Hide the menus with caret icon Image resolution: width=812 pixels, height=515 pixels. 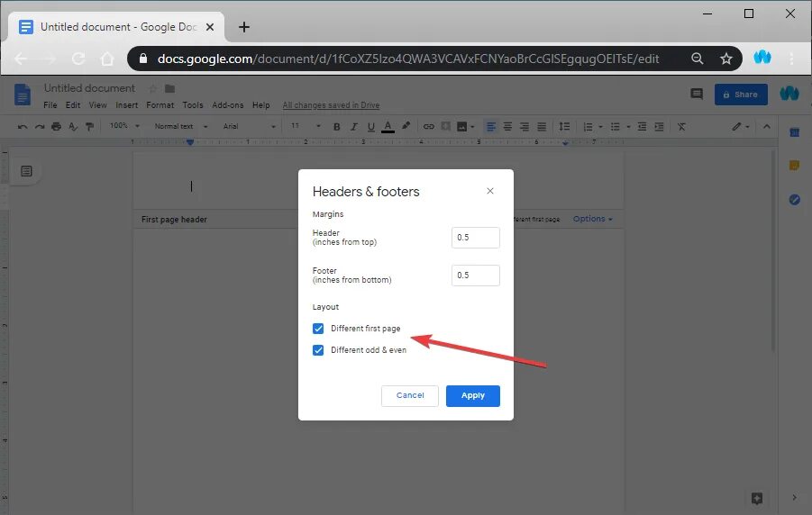pos(767,127)
